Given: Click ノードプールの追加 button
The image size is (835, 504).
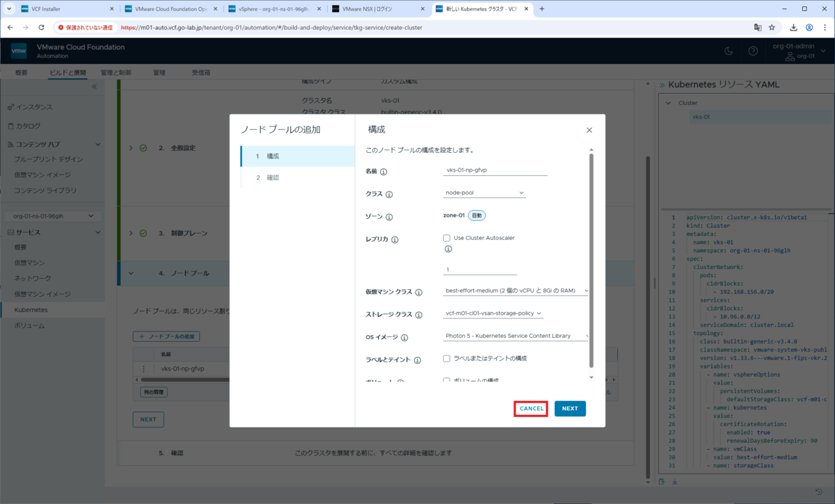Looking at the screenshot, I should coord(166,336).
